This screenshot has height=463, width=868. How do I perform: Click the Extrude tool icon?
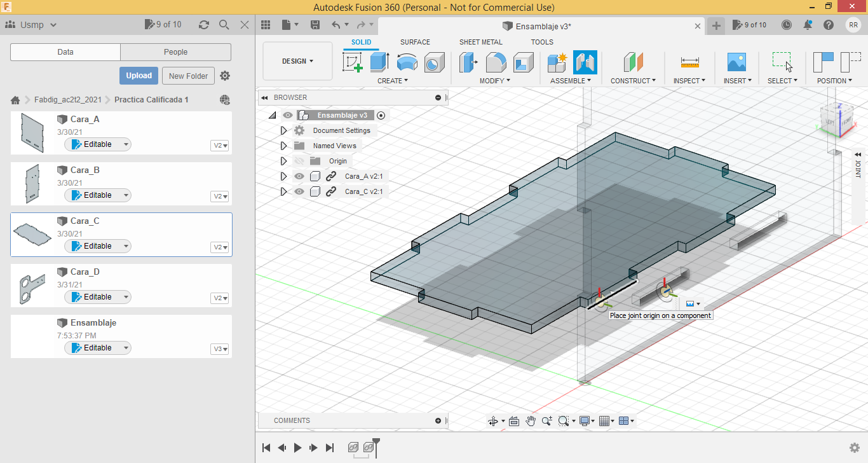click(379, 62)
